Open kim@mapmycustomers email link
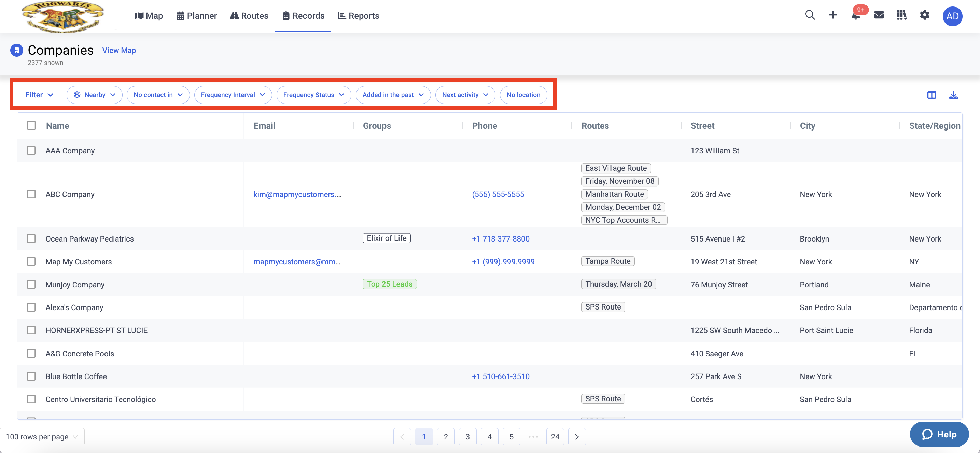Screen dimensions: 980x453 297,194
